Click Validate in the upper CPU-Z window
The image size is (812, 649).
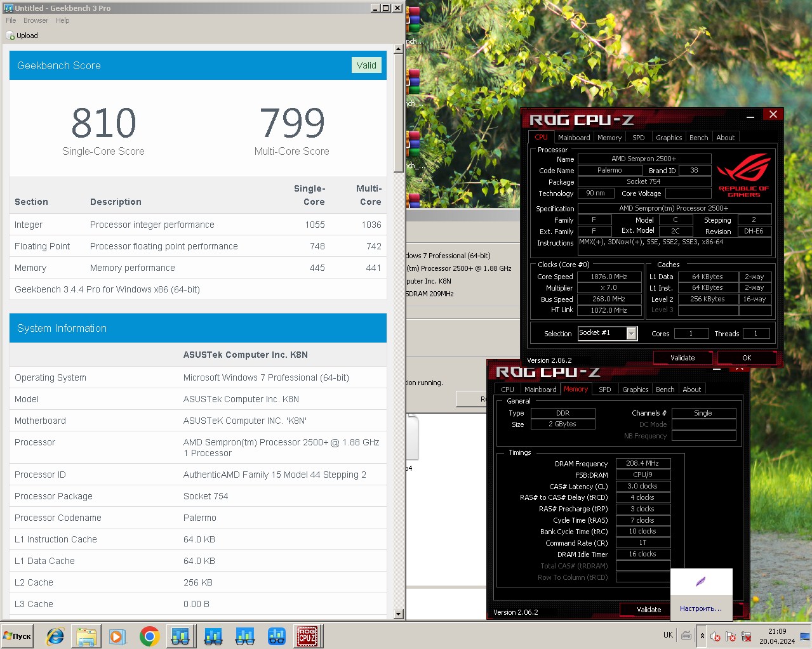[682, 358]
